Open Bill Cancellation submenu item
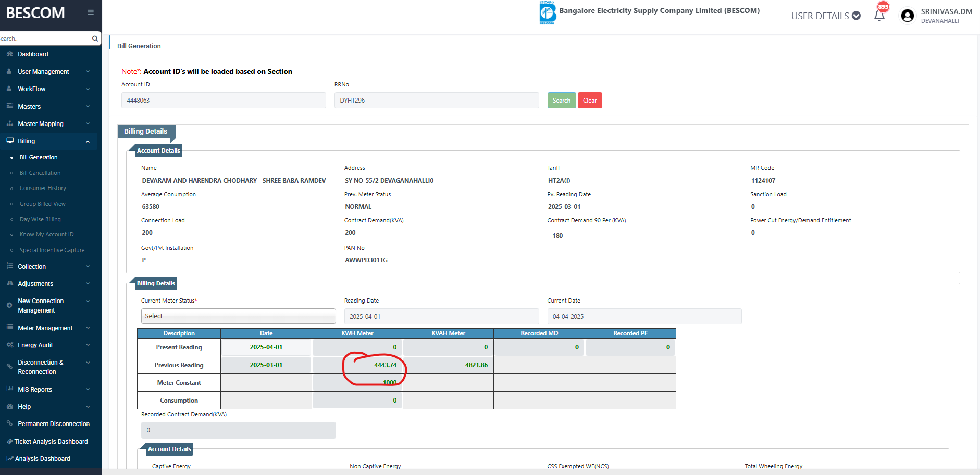Viewport: 980px width, 475px height. (x=40, y=173)
